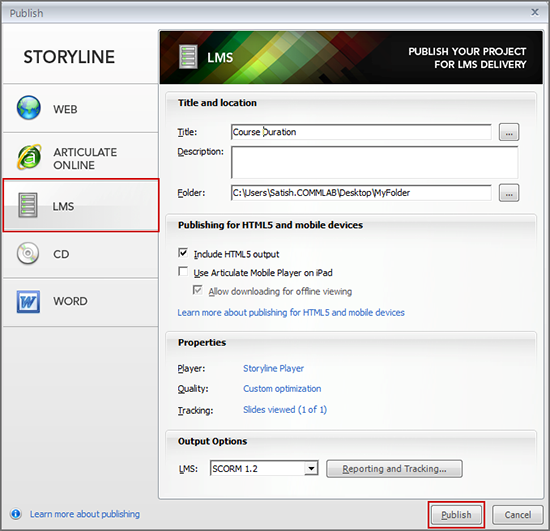The image size is (550, 531).
Task: Toggle Include HTML5 output checkbox
Action: [x=183, y=253]
